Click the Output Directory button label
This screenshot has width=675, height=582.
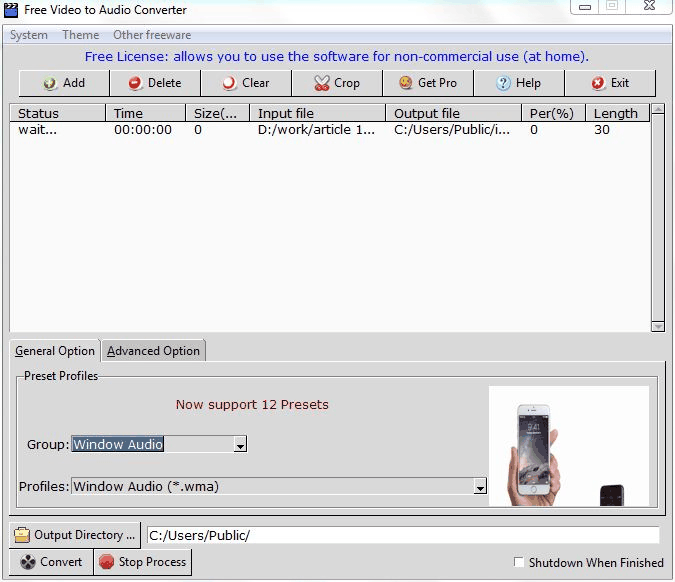coord(84,535)
